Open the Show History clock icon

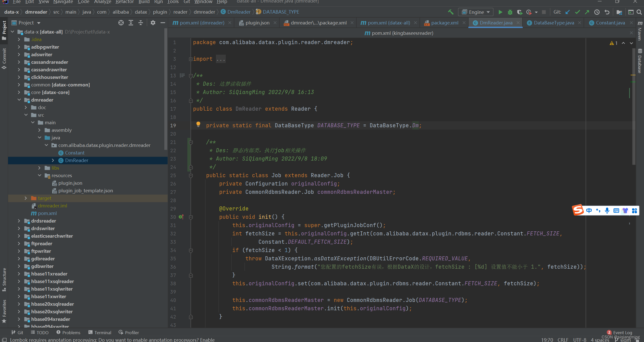[597, 12]
